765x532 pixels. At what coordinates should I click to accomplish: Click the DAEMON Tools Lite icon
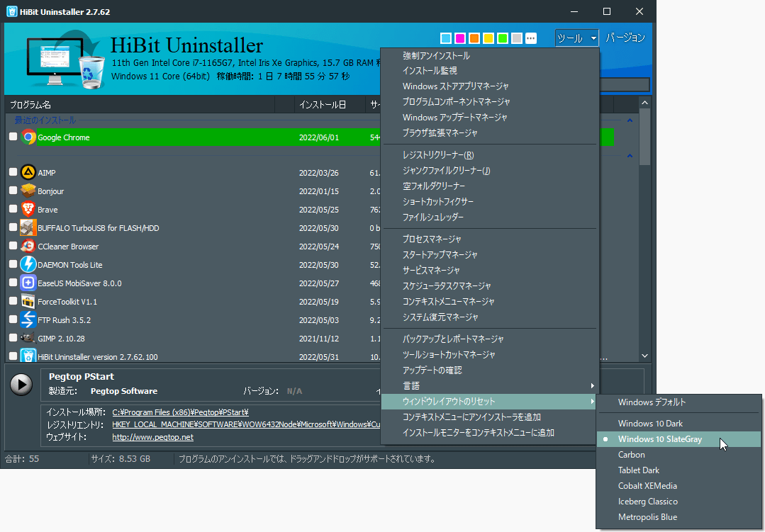point(28,264)
